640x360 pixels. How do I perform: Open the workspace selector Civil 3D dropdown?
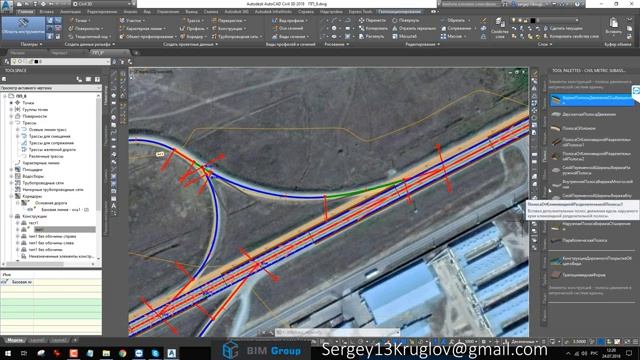(102, 4)
